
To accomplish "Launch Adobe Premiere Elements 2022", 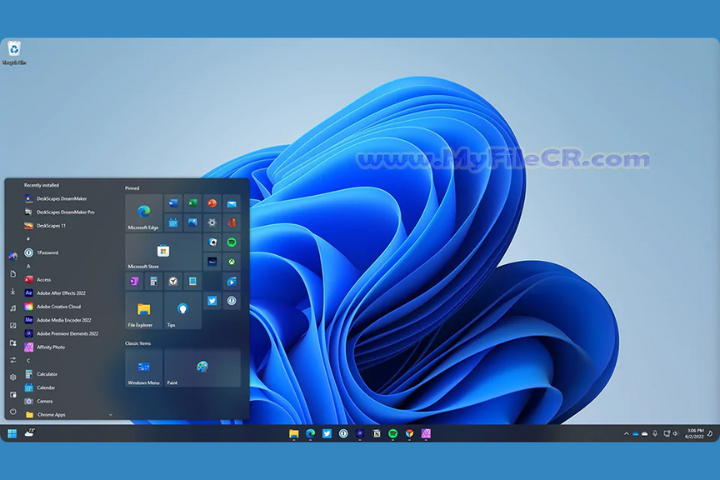I will click(69, 333).
